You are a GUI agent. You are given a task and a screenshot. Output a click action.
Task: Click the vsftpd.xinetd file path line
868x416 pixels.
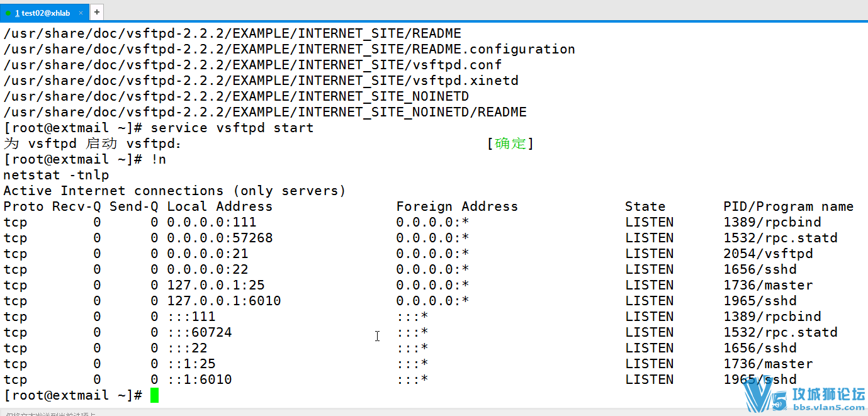[261, 81]
